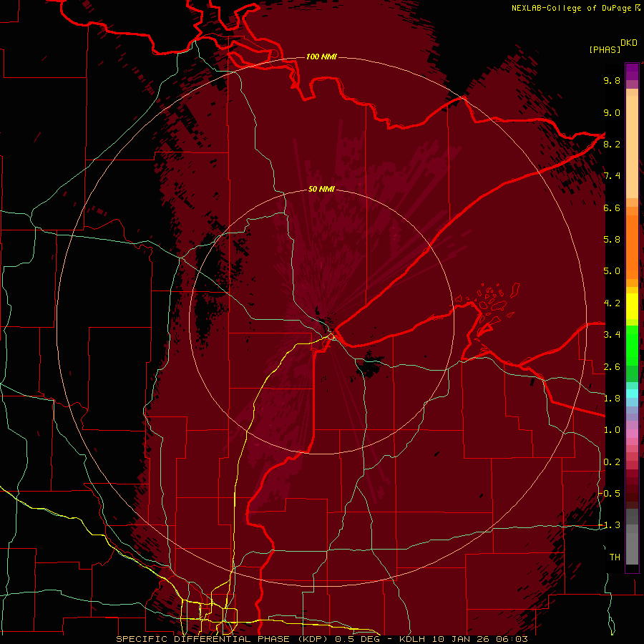
Task: Click the "[PHAS]" legend unit label
Action: [x=605, y=49]
